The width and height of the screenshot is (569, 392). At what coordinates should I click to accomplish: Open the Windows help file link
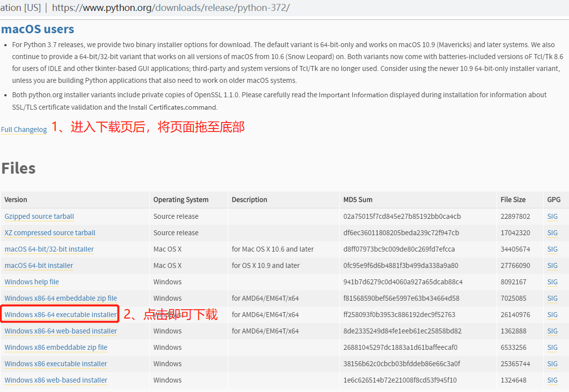[32, 282]
